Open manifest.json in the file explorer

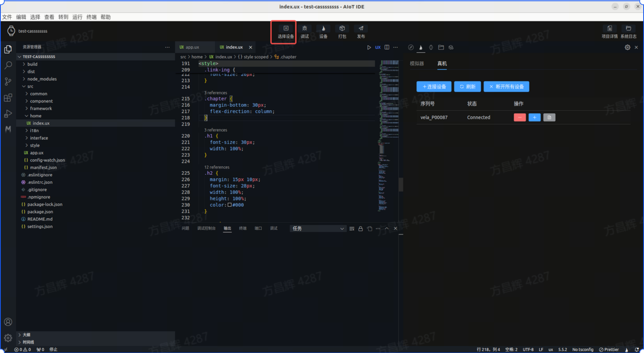pos(43,167)
